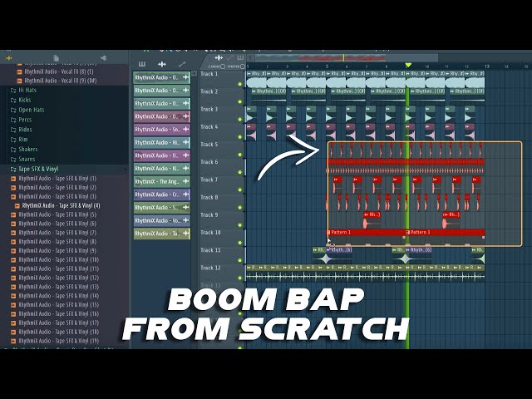Click the browser files page icon
Screen dimensions: 532x399
[57, 58]
